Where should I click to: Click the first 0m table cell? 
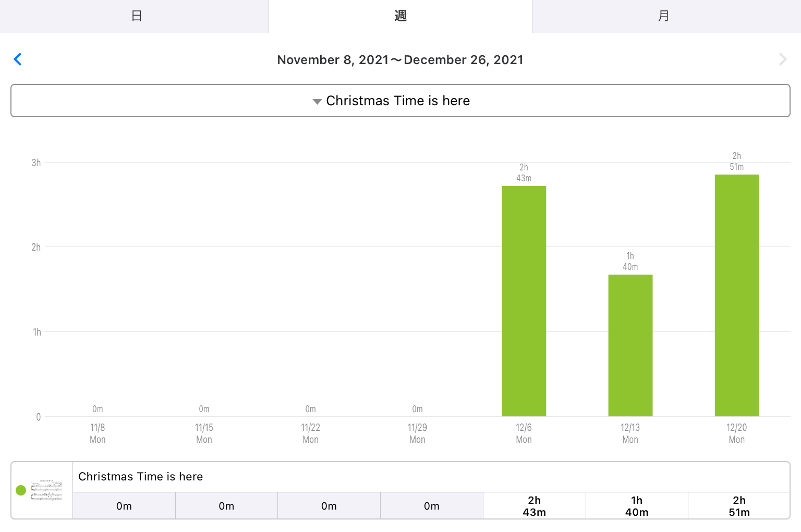click(124, 506)
